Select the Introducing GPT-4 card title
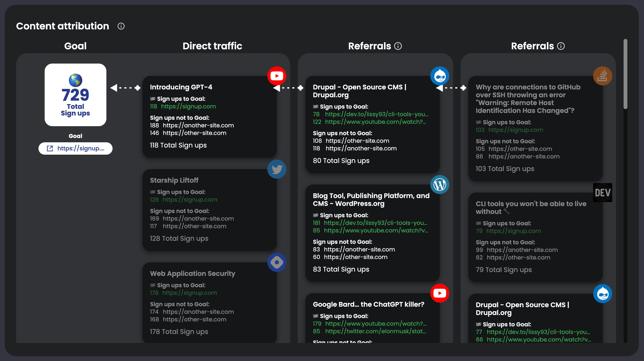Image resolution: width=644 pixels, height=361 pixels. click(x=181, y=87)
